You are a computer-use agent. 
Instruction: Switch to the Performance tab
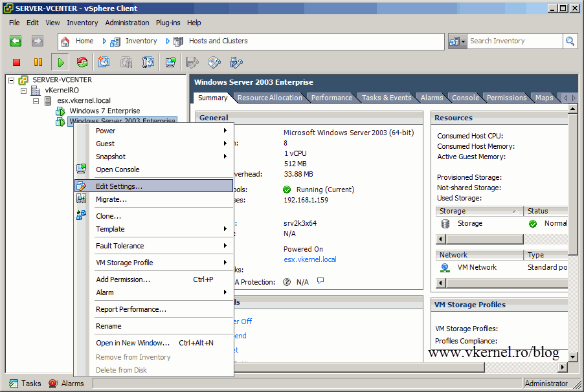coord(331,98)
